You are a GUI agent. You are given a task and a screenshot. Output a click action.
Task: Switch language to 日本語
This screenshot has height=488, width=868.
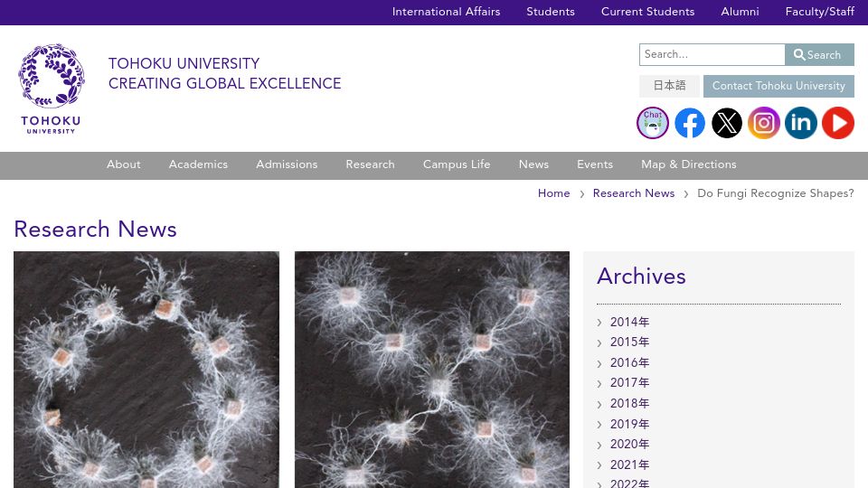(669, 86)
